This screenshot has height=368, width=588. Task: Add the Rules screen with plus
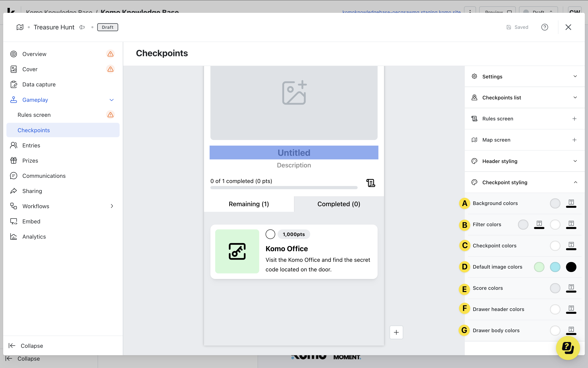(x=574, y=119)
